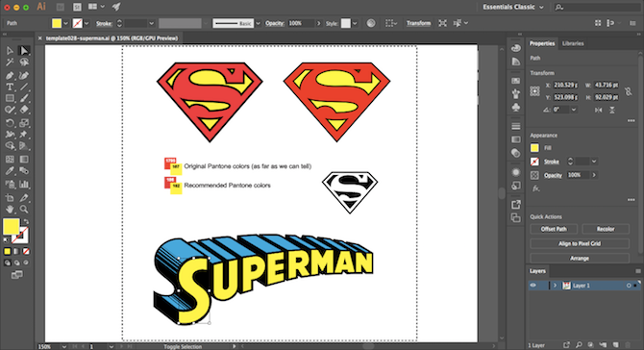644x350 pixels.
Task: Expand Layer 1 disclosure arrow
Action: (555, 286)
